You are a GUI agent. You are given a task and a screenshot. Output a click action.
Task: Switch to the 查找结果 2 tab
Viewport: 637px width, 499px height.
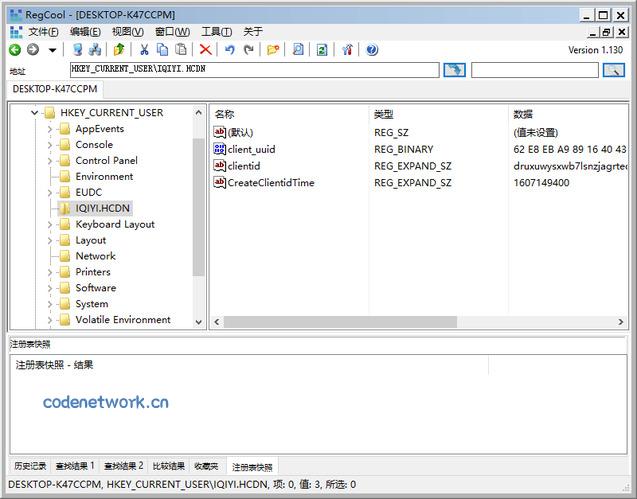(x=124, y=466)
